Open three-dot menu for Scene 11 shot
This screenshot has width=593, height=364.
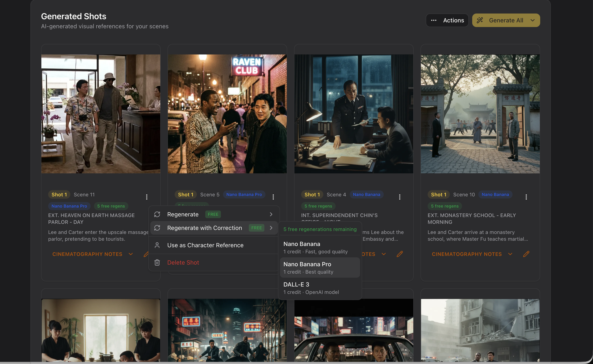coord(147,197)
